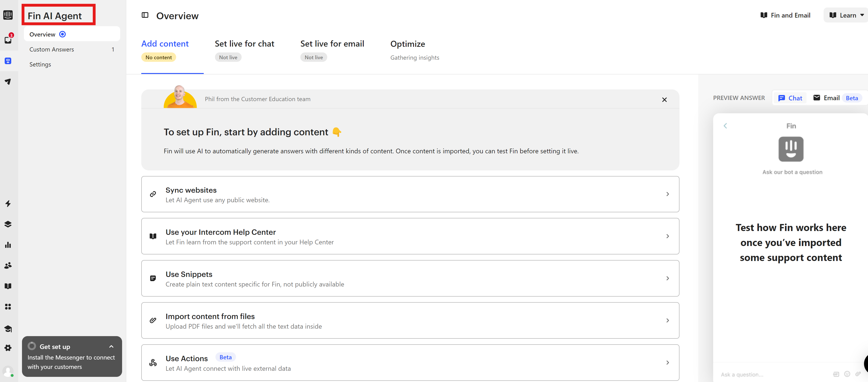Expand the Sync websites option
This screenshot has height=382, width=868.
point(410,194)
